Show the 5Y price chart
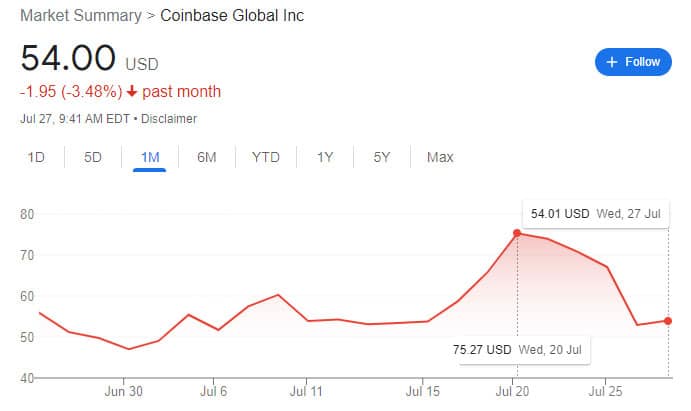The height and width of the screenshot is (411, 691). click(x=382, y=157)
